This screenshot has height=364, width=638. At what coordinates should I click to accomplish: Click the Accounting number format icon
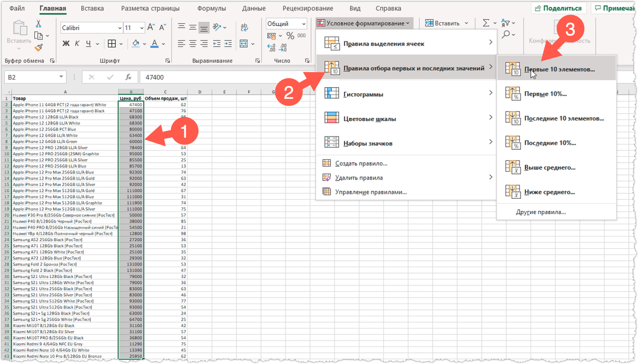click(x=272, y=36)
